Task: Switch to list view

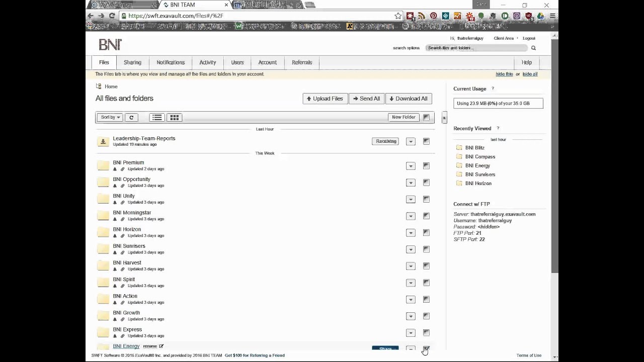Action: click(x=157, y=118)
